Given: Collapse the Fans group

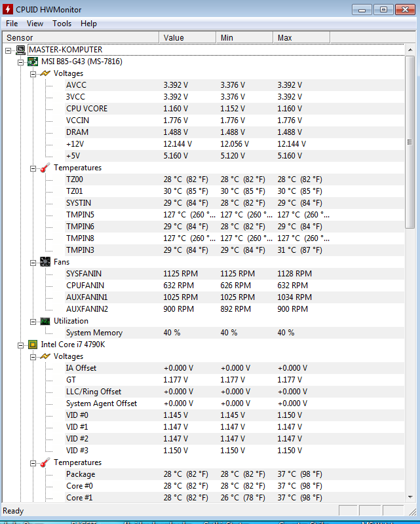Looking at the screenshot, I should coord(33,263).
